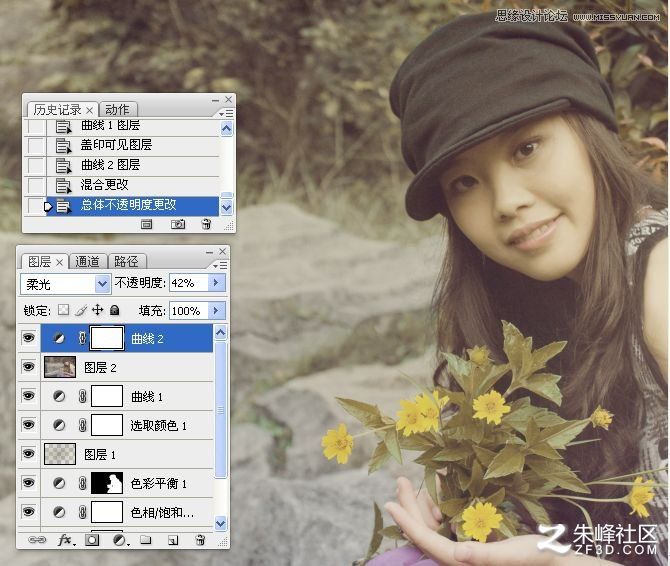Click History list scroll down arrow

(x=226, y=208)
